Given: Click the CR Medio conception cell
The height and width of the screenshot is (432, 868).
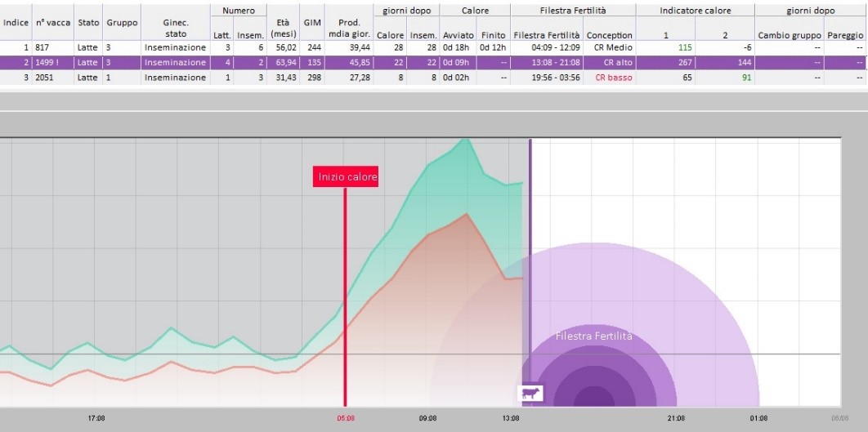Looking at the screenshot, I should 613,47.
